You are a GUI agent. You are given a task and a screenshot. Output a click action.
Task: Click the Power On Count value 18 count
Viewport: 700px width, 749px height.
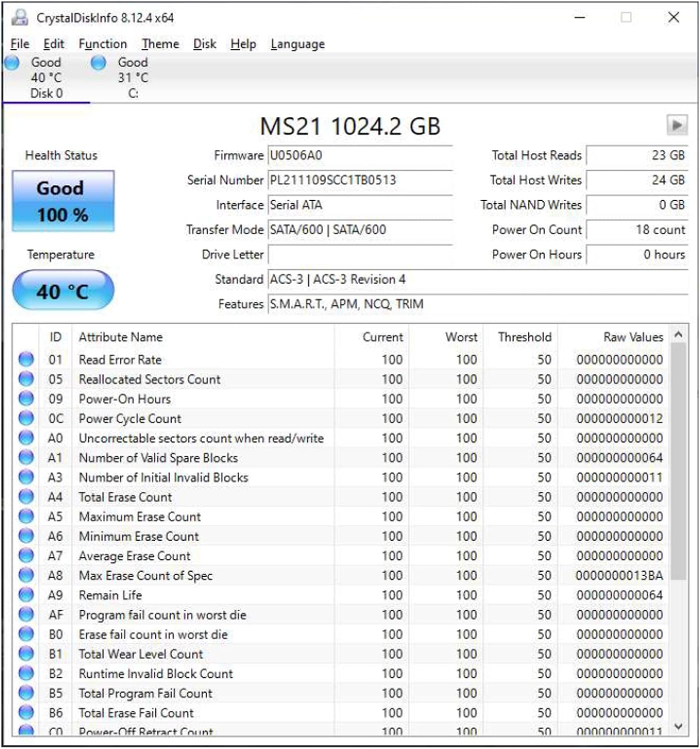[x=637, y=230]
